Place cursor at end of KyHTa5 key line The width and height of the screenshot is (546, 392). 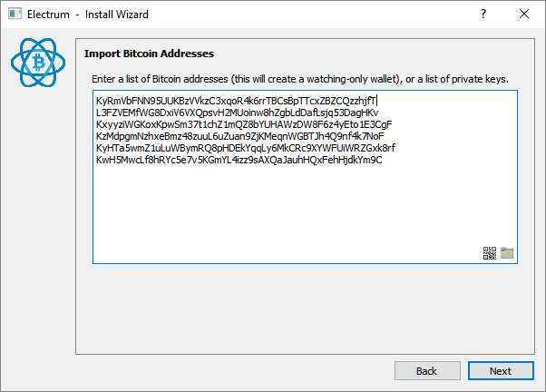click(x=395, y=148)
